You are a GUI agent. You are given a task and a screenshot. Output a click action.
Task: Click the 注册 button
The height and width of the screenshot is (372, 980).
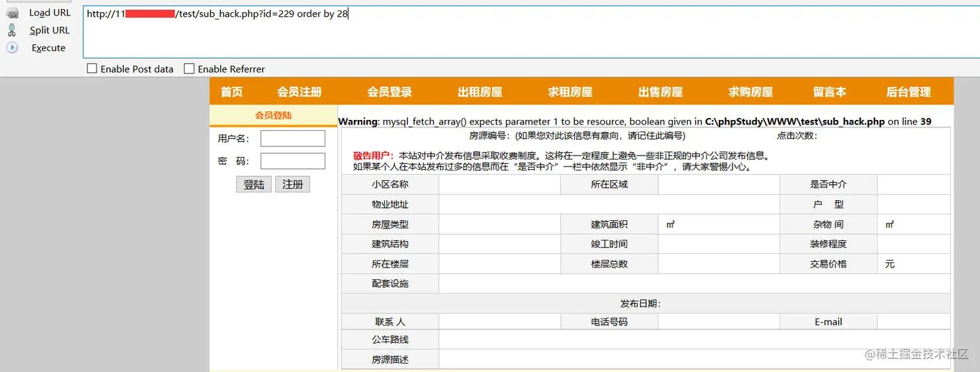pyautogui.click(x=292, y=184)
